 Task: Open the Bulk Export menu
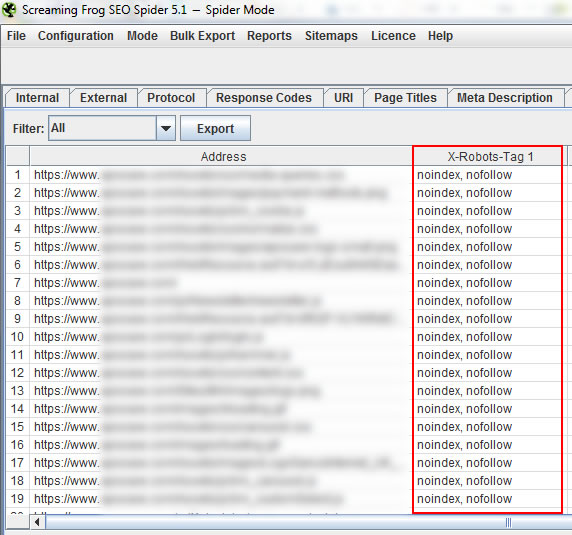pyautogui.click(x=202, y=36)
